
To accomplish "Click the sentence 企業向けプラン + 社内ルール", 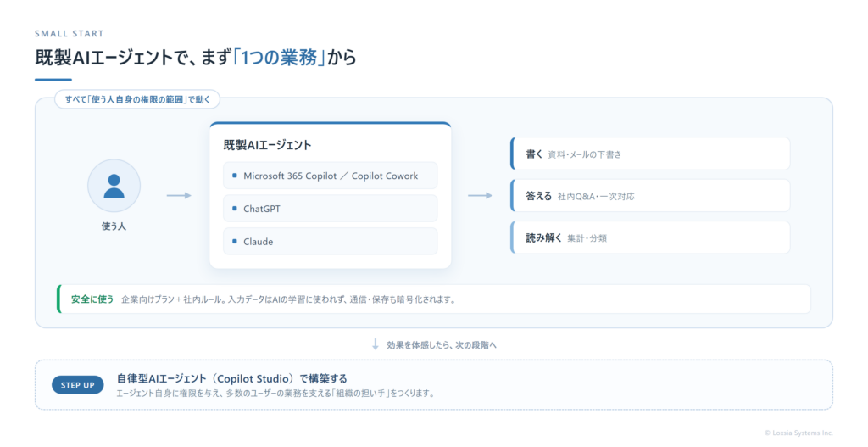I will [x=288, y=299].
